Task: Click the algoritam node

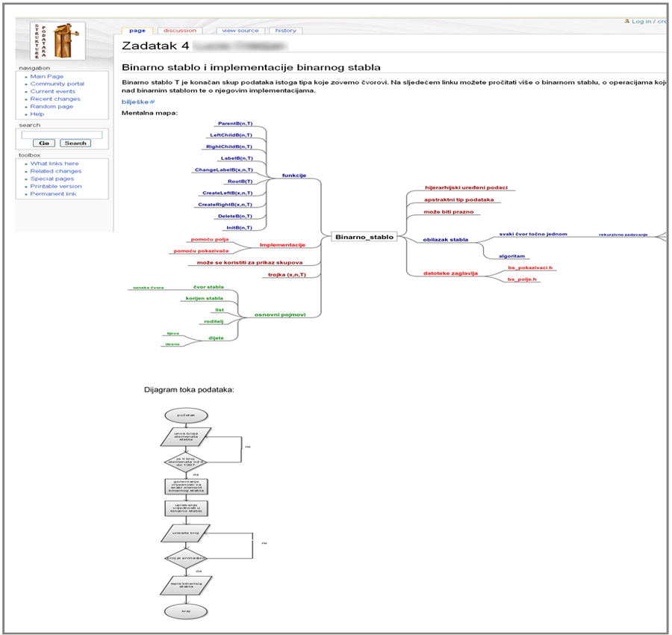Action: tap(511, 256)
